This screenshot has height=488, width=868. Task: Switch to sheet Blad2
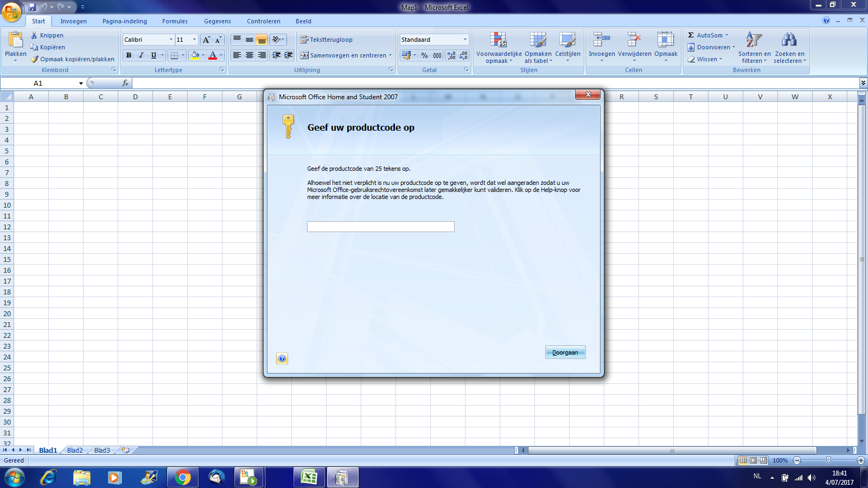tap(75, 450)
